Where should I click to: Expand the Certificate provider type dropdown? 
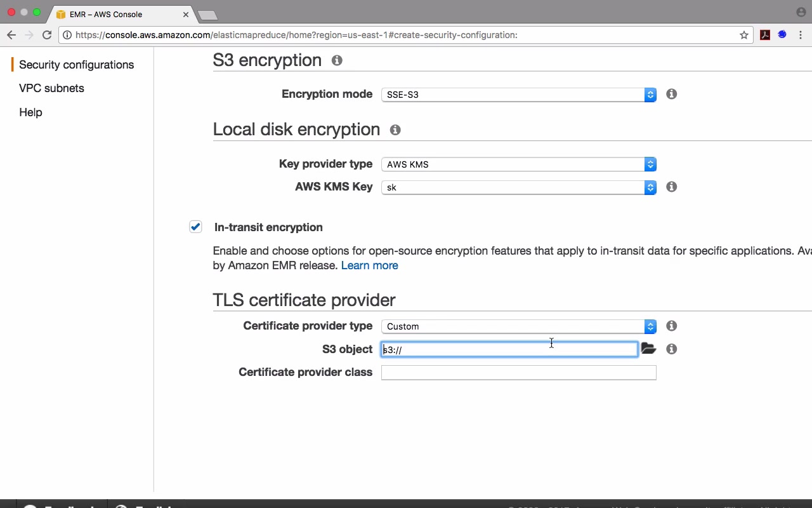(518, 326)
